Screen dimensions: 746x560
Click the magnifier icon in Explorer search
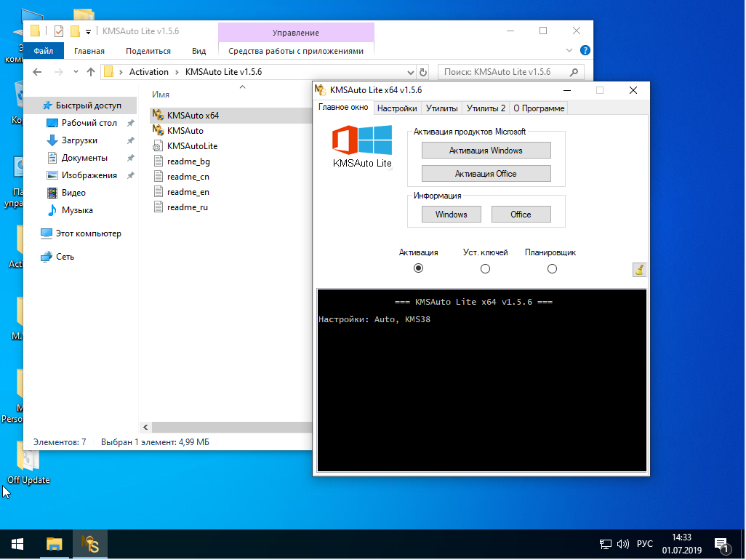pos(574,72)
